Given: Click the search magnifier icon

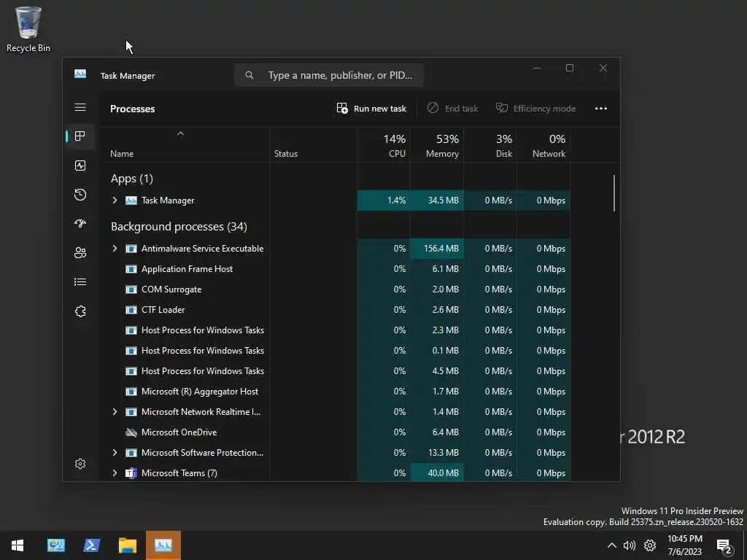Looking at the screenshot, I should 249,75.
